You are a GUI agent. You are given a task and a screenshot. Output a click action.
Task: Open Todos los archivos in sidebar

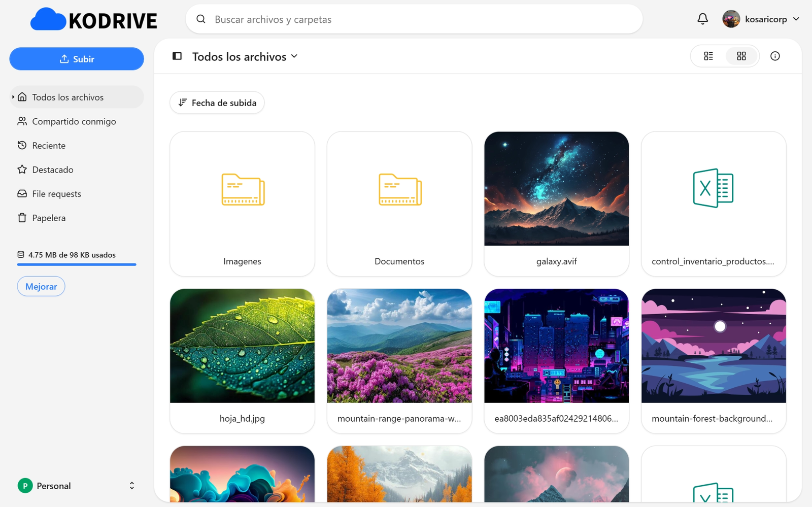click(77, 97)
